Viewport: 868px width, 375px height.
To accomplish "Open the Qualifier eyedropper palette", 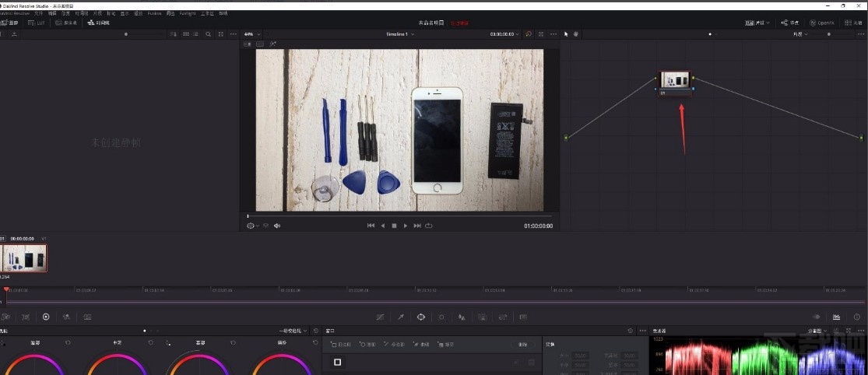I will point(401,317).
